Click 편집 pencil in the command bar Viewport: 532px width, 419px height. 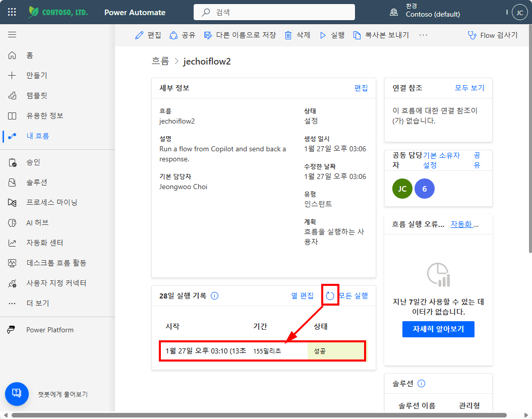[148, 35]
